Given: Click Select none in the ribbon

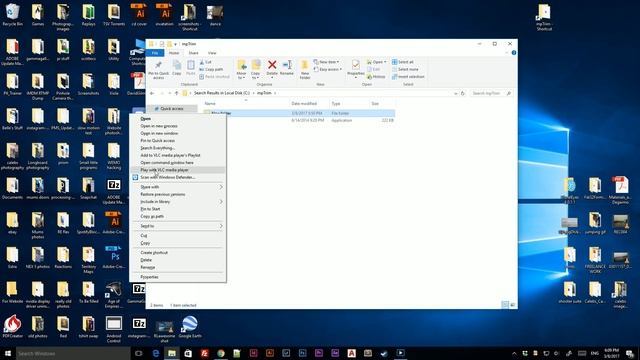Looking at the screenshot, I should [x=405, y=69].
